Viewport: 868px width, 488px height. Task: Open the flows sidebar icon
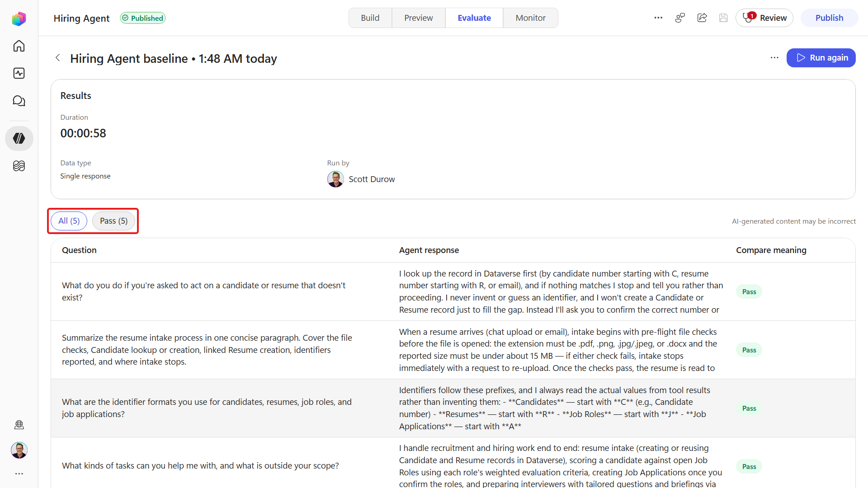19,166
